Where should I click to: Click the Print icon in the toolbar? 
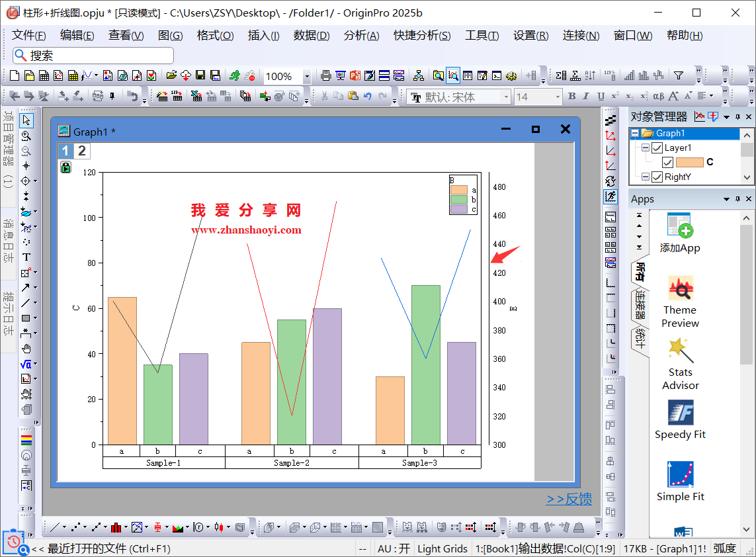click(325, 76)
